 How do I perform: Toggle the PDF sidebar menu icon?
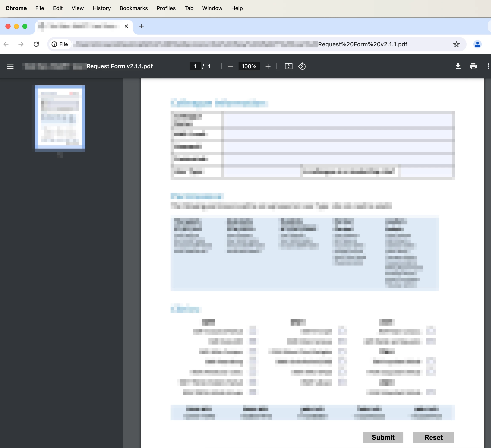[x=10, y=66]
